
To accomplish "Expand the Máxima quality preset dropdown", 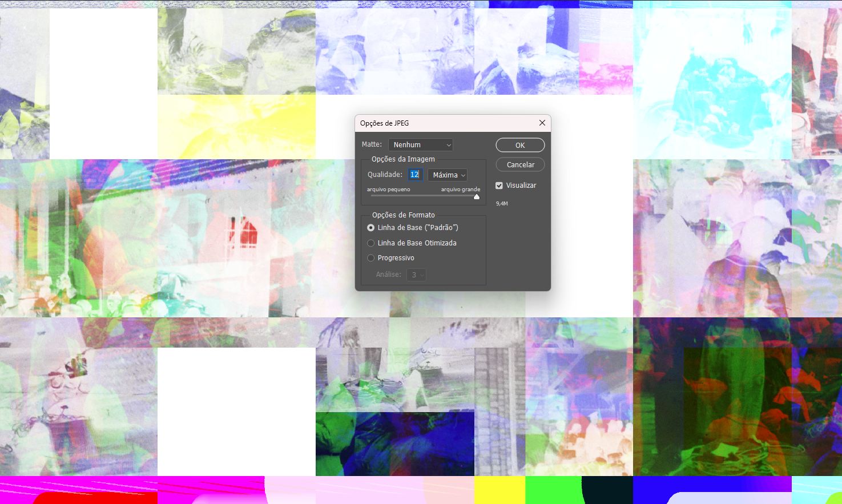I will (448, 175).
